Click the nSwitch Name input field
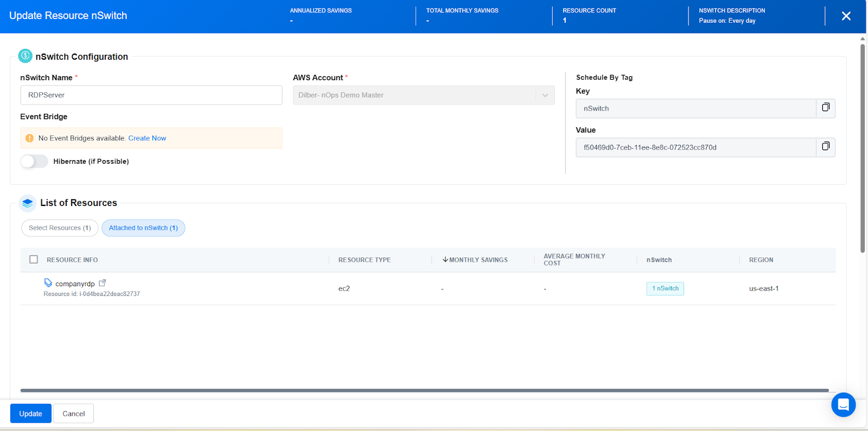868x431 pixels. [x=151, y=95]
